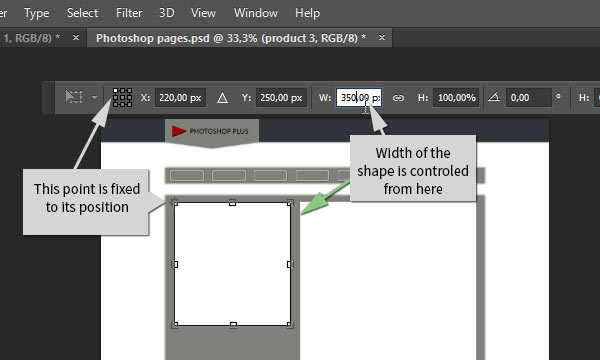The width and height of the screenshot is (600, 360).
Task: Click the first nav button placeholder in mockup
Action: coord(187,176)
